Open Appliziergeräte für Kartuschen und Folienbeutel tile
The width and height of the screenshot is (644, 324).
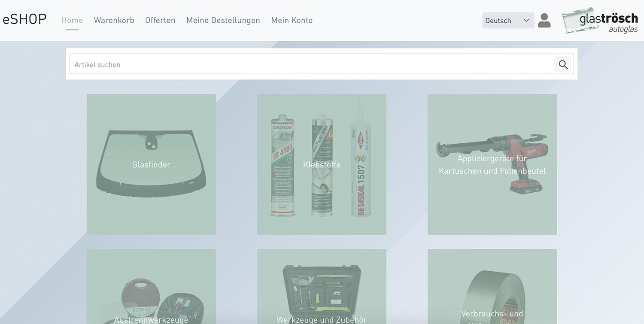coord(492,164)
